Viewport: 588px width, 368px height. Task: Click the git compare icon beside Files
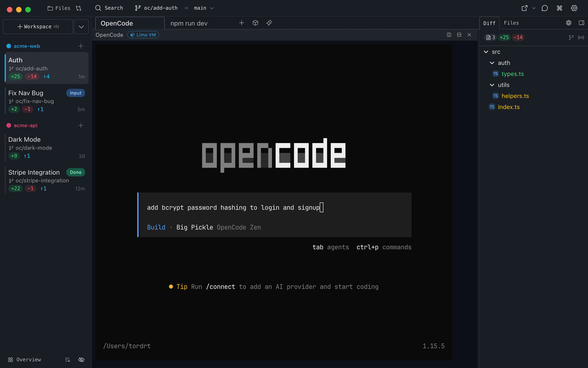[79, 8]
